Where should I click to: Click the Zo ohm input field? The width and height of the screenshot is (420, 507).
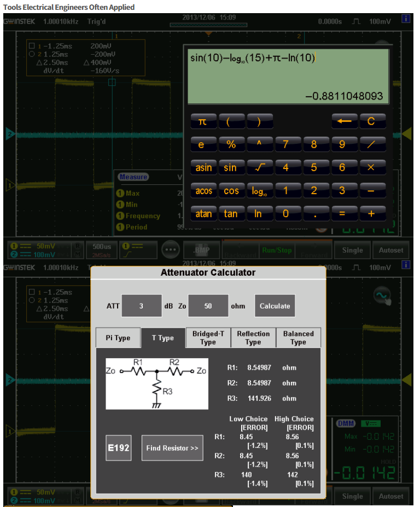pyautogui.click(x=208, y=306)
